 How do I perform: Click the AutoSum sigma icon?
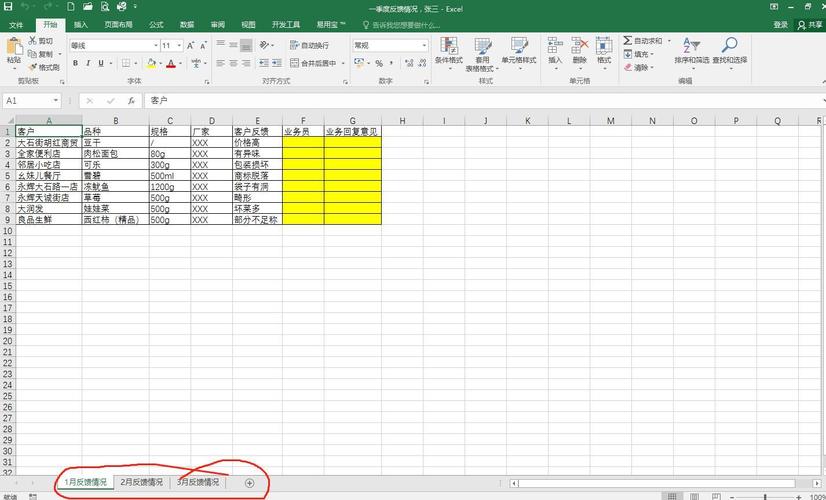point(627,41)
